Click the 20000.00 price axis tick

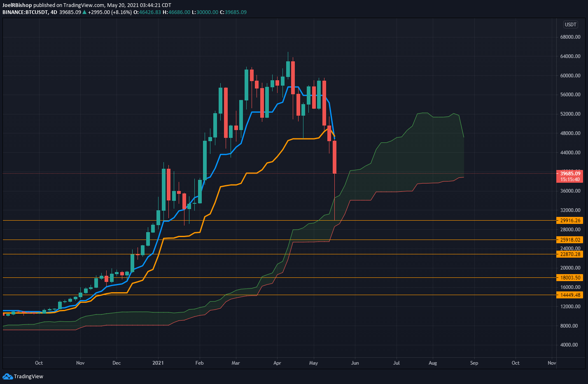tap(570, 268)
